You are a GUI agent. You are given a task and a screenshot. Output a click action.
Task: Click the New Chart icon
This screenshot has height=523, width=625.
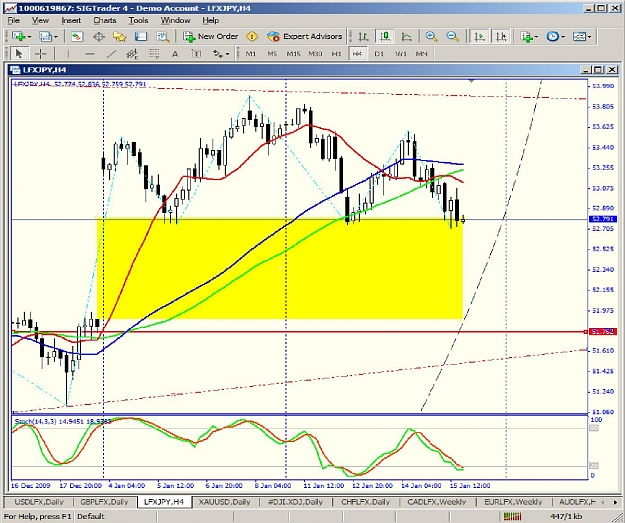coord(18,37)
